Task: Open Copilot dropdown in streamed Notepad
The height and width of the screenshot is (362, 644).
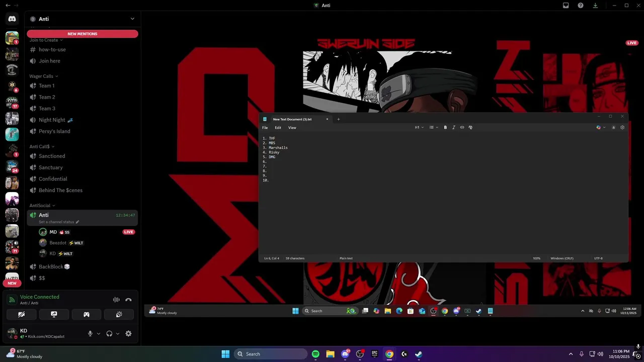Action: click(x=601, y=127)
